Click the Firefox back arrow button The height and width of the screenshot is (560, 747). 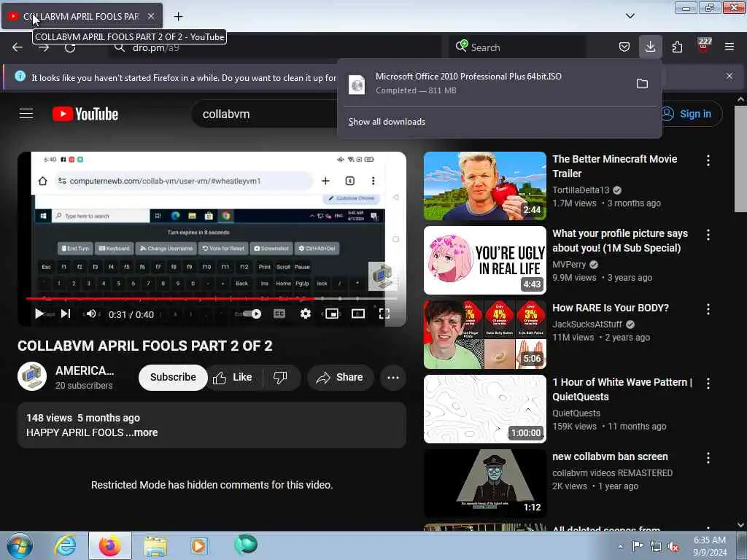18,47
